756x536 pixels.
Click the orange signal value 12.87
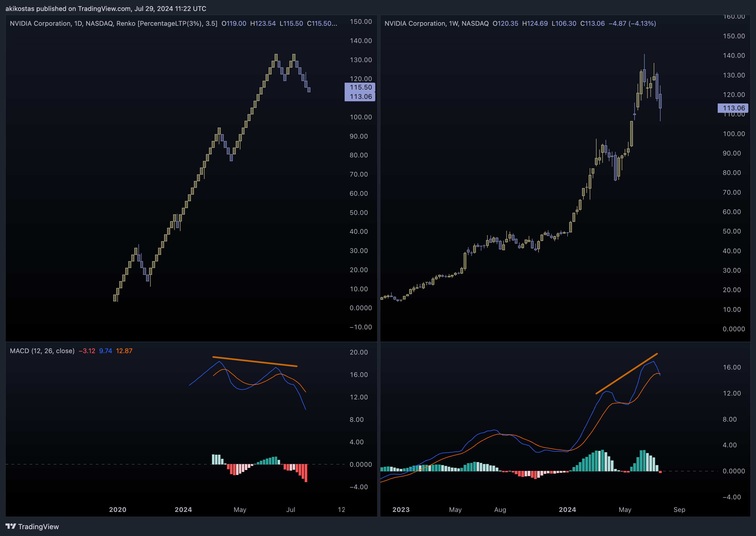(124, 351)
